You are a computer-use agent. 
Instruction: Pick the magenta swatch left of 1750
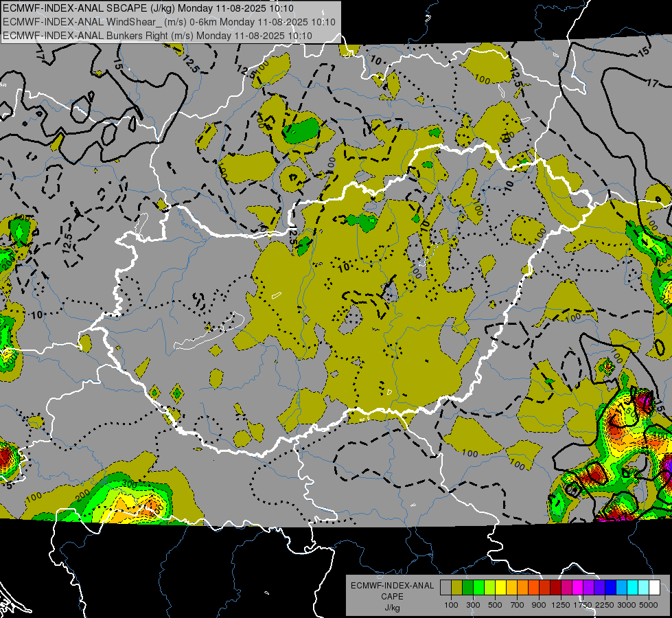tap(578, 587)
